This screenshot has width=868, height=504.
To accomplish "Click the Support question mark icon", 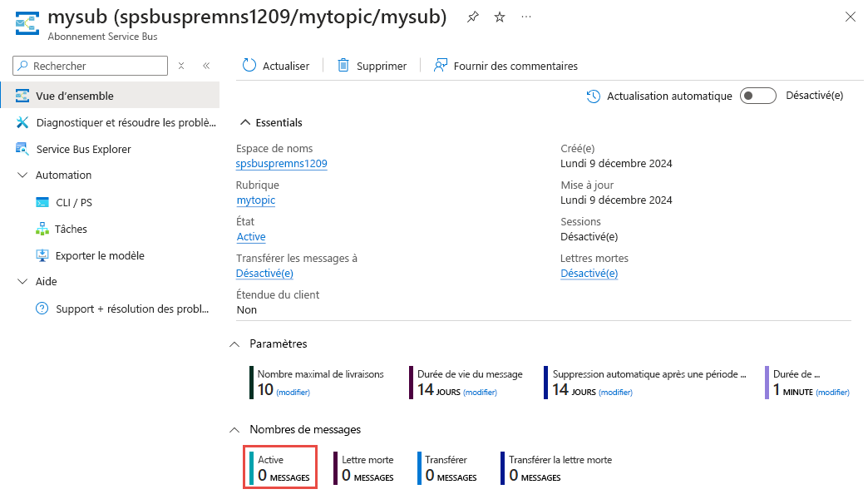I will 42,309.
